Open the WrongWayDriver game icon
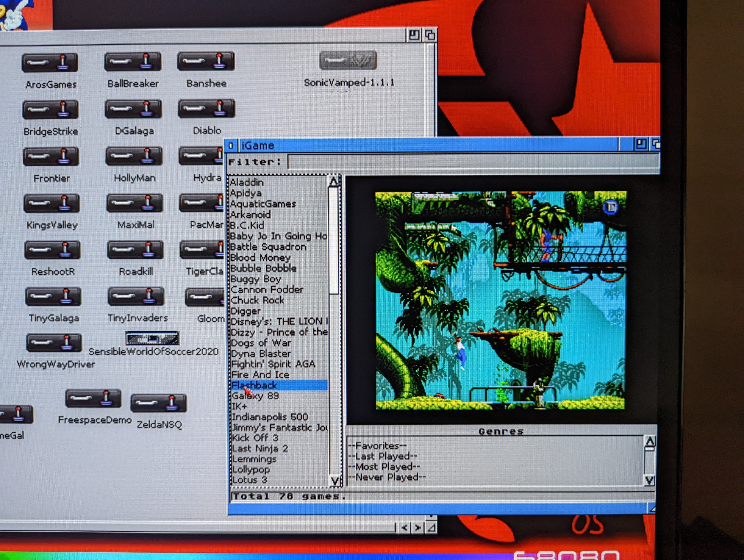The width and height of the screenshot is (744, 560). [x=54, y=343]
